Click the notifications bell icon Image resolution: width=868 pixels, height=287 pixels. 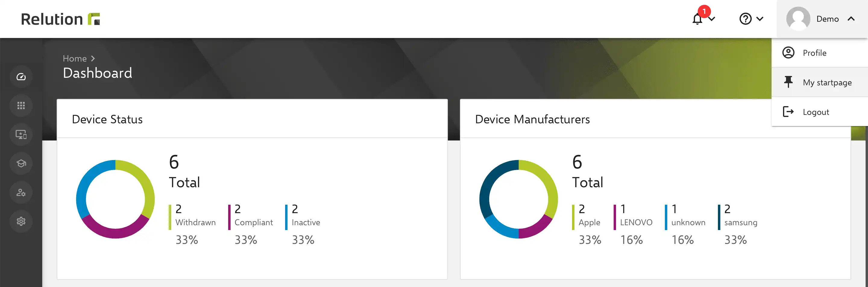[697, 19]
